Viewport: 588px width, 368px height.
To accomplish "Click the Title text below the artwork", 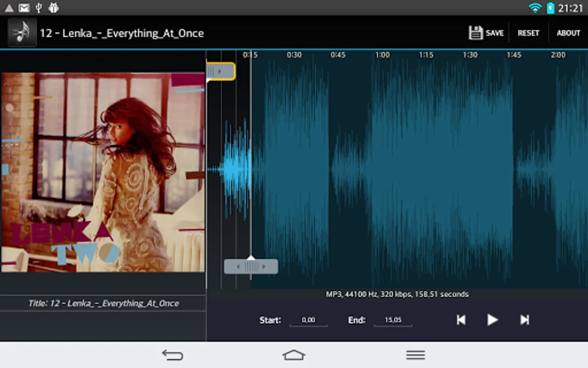I will click(104, 303).
